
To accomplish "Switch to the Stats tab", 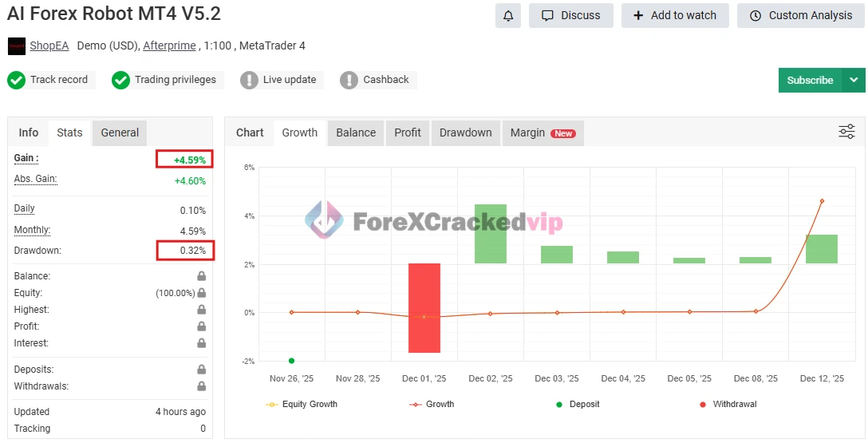I will pyautogui.click(x=69, y=133).
